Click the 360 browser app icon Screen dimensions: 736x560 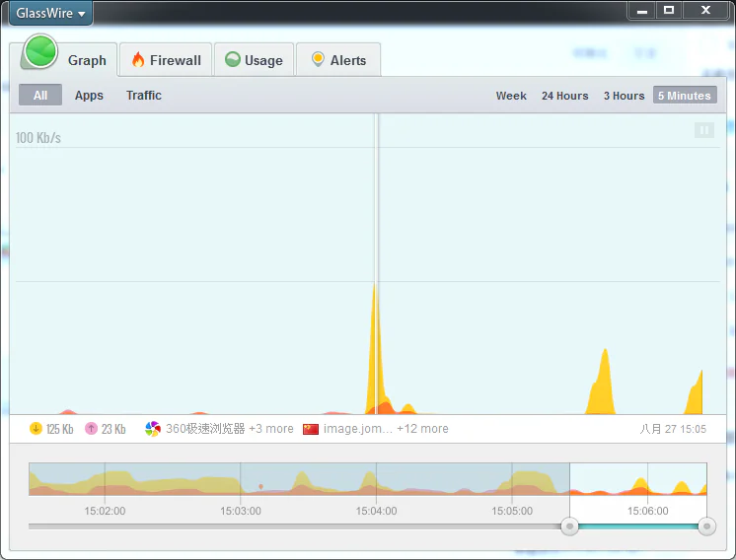click(x=153, y=429)
